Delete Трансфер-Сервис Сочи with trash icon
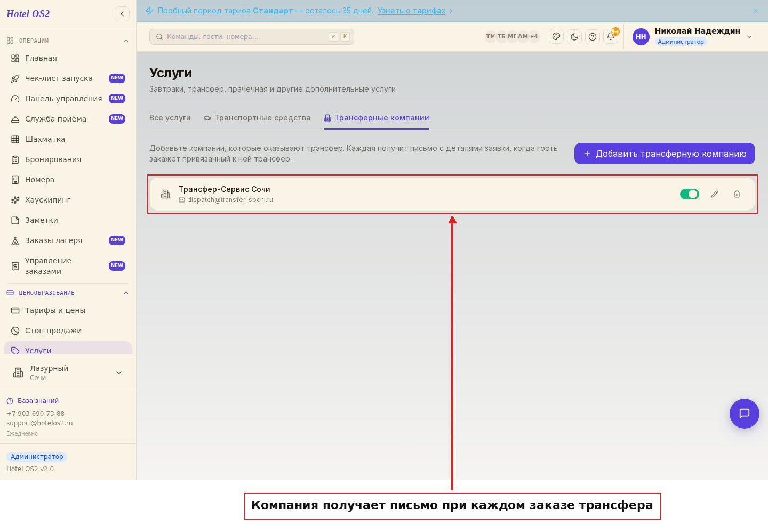This screenshot has height=532, width=768. click(737, 194)
